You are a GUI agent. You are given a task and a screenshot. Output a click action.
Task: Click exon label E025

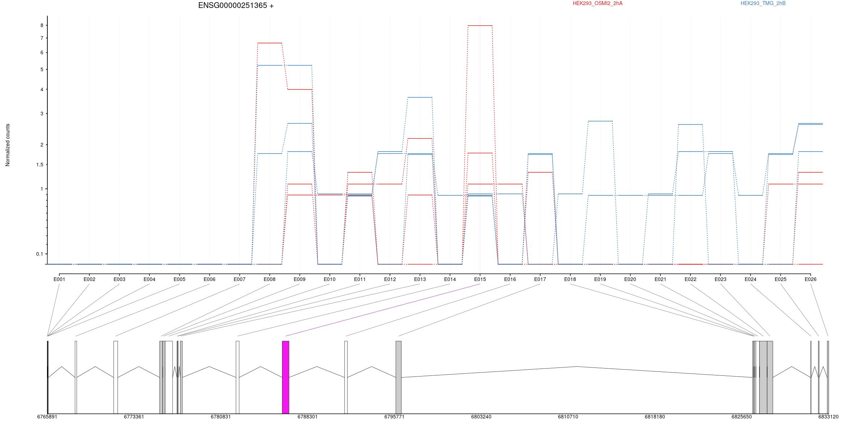pos(780,279)
